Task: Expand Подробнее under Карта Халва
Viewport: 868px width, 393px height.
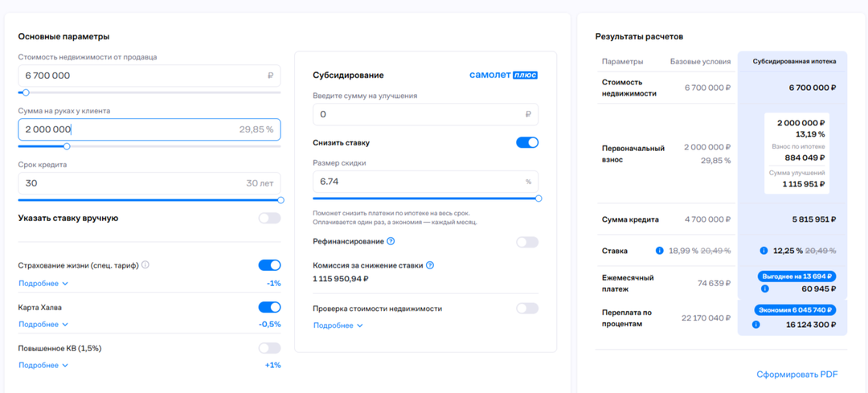Action: click(x=43, y=325)
